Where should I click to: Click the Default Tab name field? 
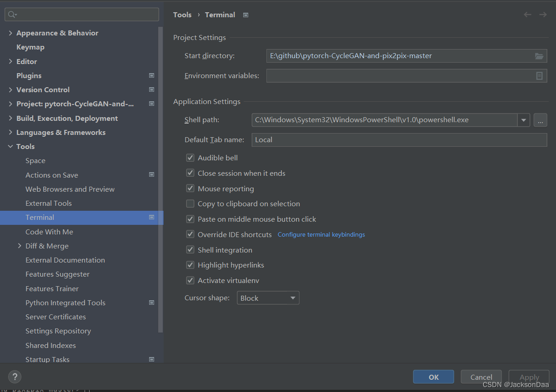(x=399, y=140)
